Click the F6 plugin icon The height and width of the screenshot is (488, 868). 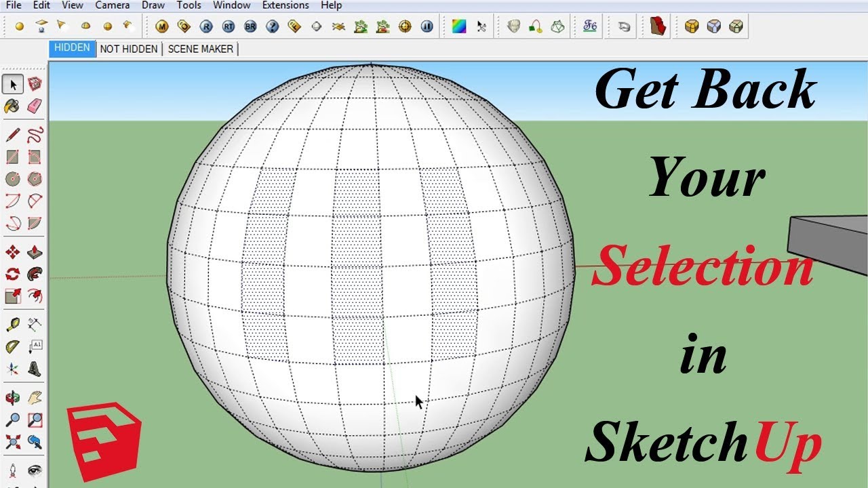pyautogui.click(x=590, y=26)
